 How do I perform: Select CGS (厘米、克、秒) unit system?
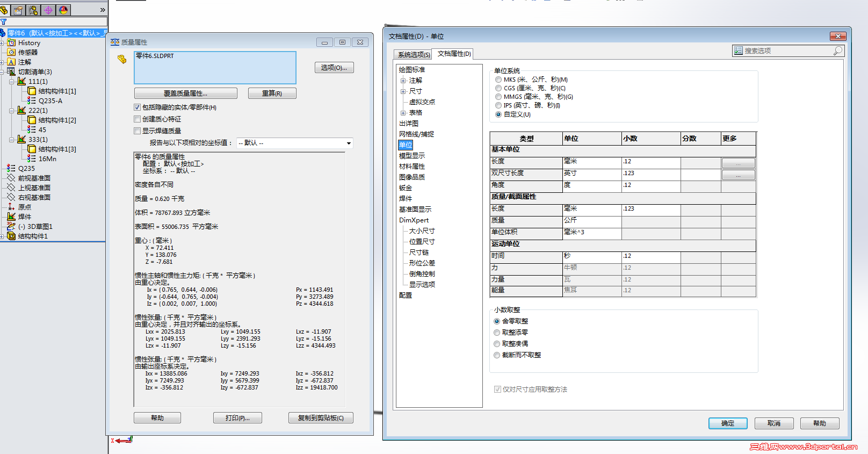pos(498,88)
